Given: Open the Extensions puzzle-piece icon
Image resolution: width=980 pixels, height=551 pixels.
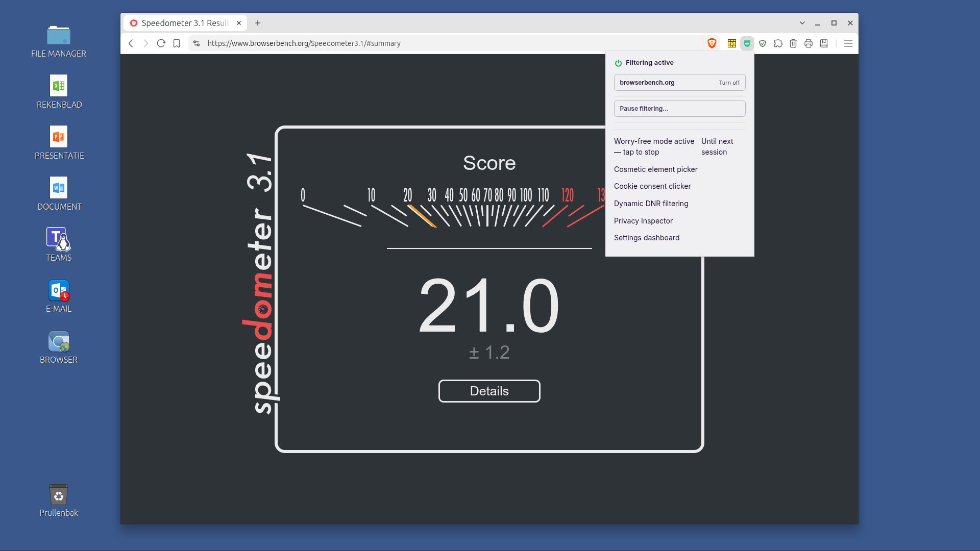Looking at the screenshot, I should pyautogui.click(x=778, y=43).
